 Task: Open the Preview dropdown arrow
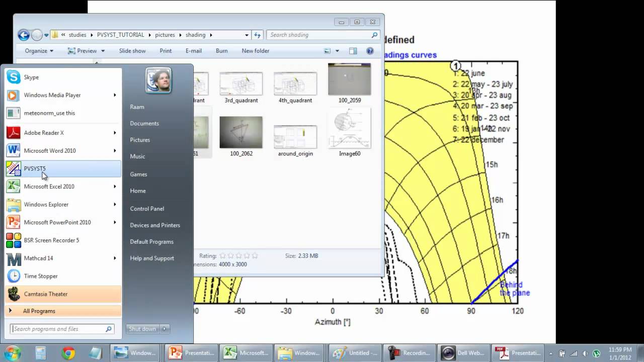coord(103,51)
